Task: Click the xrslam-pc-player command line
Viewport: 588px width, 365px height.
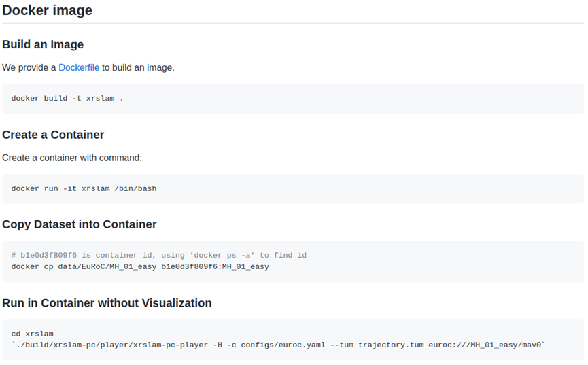Action: (x=279, y=345)
